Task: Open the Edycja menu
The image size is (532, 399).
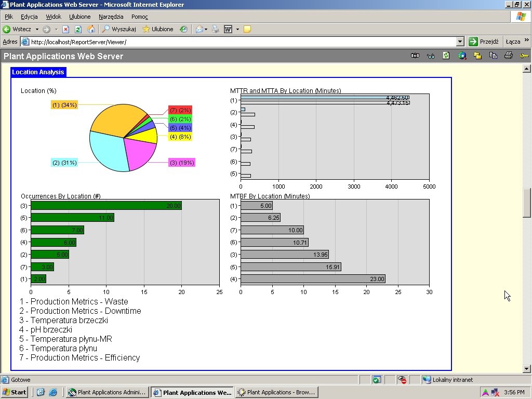Action: pyautogui.click(x=29, y=17)
